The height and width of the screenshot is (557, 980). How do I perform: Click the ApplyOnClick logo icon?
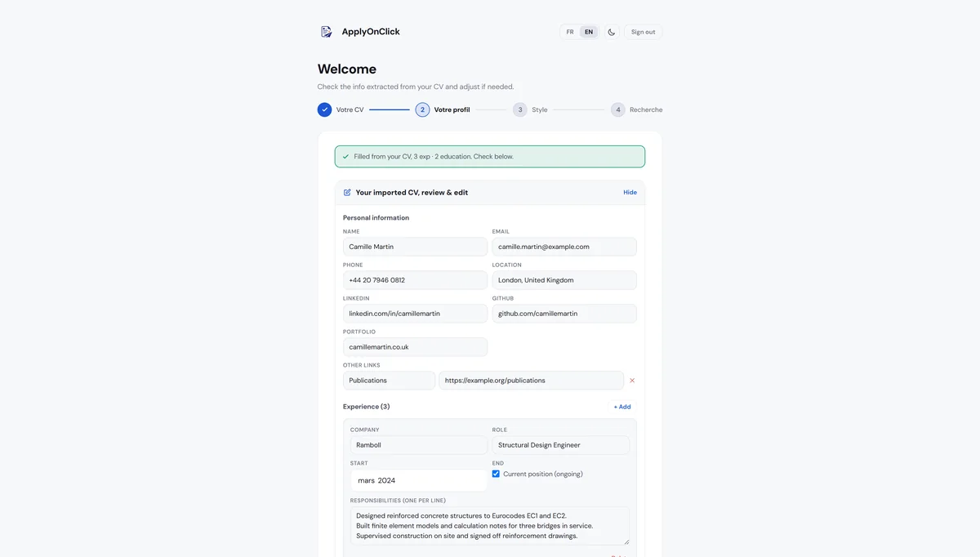point(327,32)
